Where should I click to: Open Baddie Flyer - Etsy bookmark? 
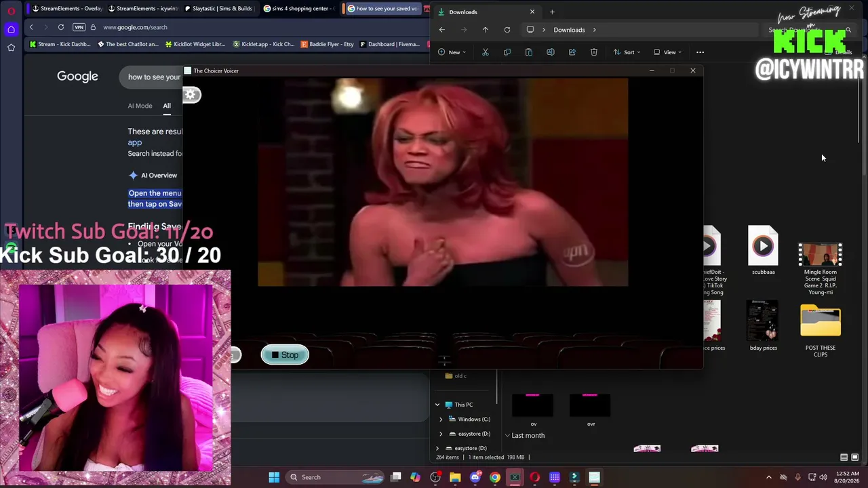[x=327, y=44]
